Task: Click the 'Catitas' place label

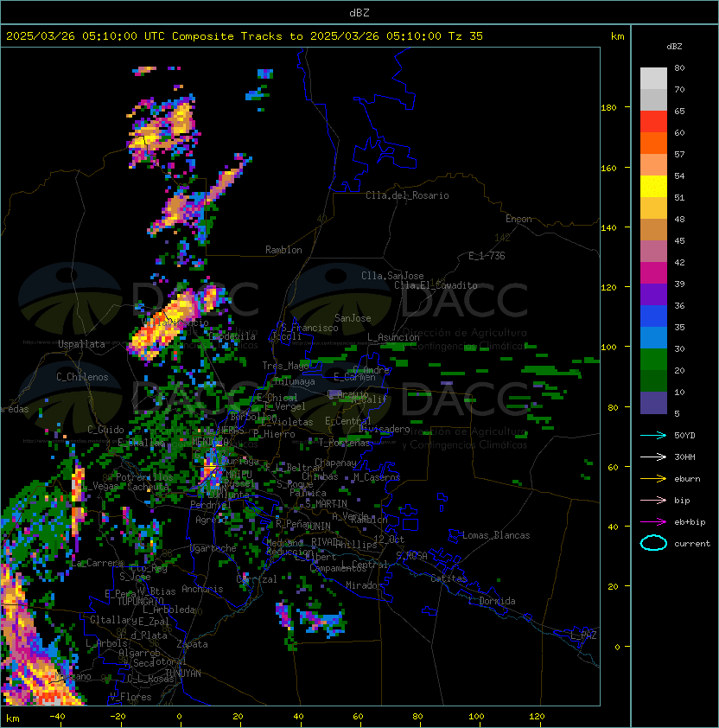Action: [449, 578]
